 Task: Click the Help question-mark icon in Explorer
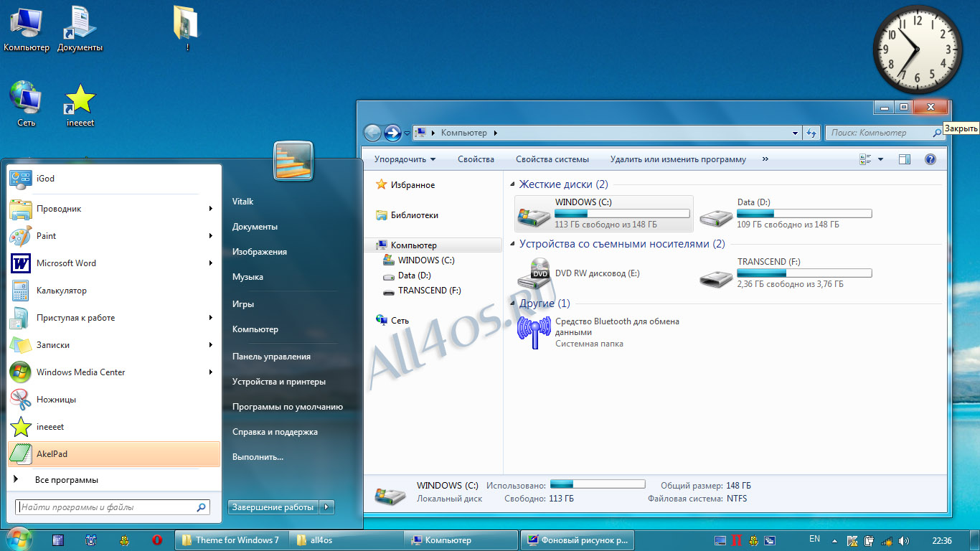(x=930, y=159)
